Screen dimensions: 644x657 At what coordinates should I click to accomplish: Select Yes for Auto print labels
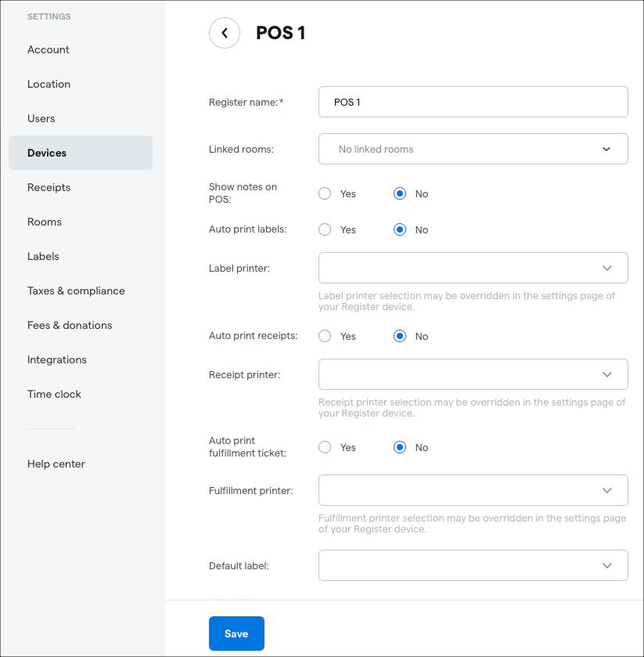point(325,230)
